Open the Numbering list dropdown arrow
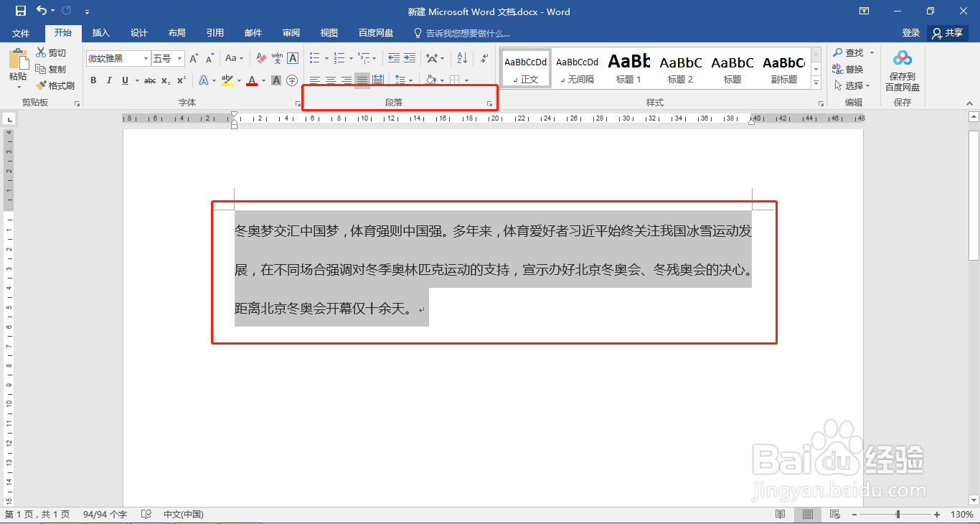The image size is (980, 524). point(351,58)
